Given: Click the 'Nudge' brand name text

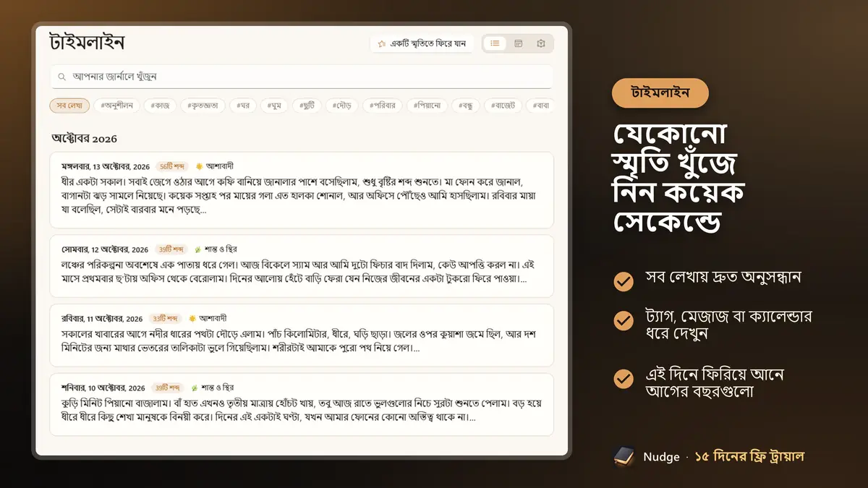Looking at the screenshot, I should point(661,457).
